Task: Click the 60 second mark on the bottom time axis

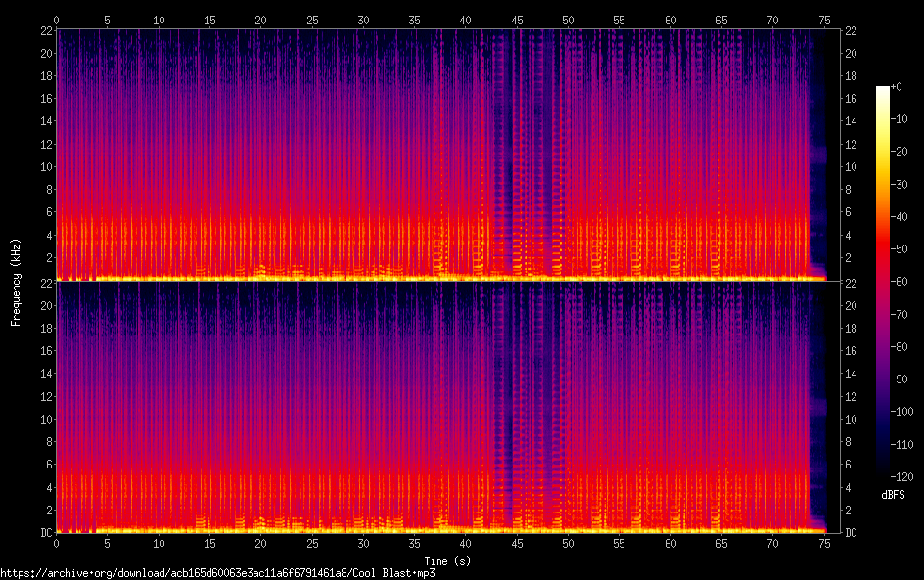Action: 670,543
